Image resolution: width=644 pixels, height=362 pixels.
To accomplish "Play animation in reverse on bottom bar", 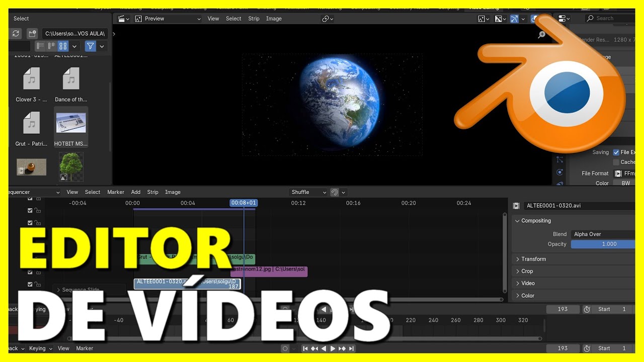I will (324, 348).
